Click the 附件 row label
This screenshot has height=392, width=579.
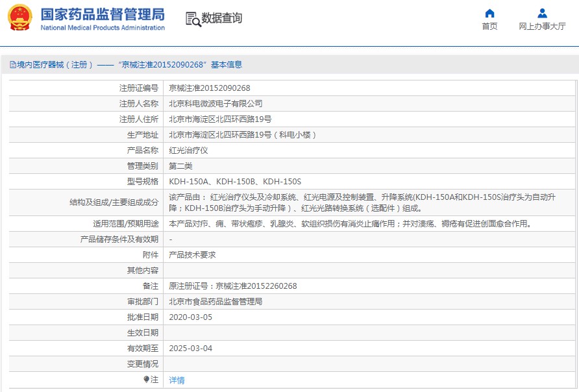tap(151, 255)
